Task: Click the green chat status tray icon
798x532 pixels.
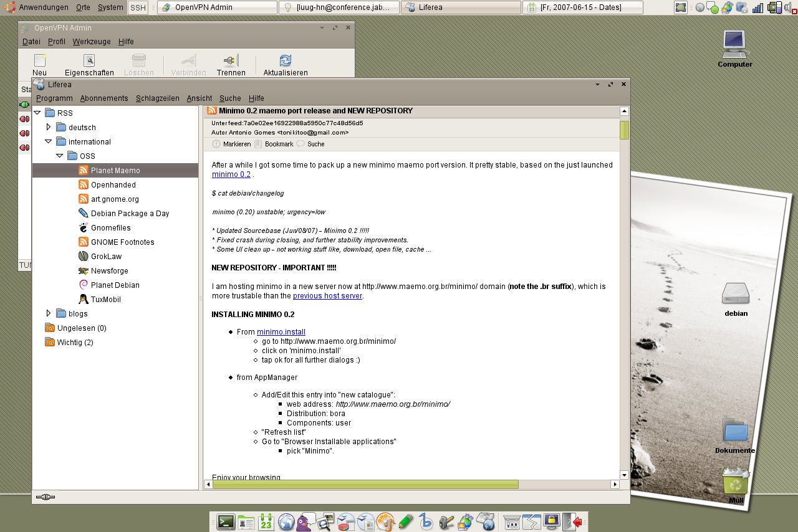Action: pos(712,8)
